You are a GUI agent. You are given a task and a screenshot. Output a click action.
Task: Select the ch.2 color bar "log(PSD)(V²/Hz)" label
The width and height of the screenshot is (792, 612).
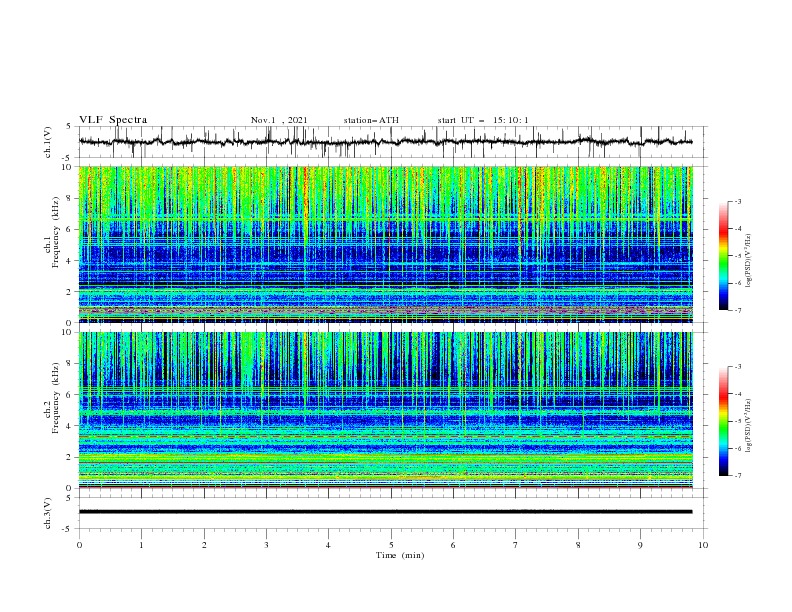pyautogui.click(x=749, y=425)
